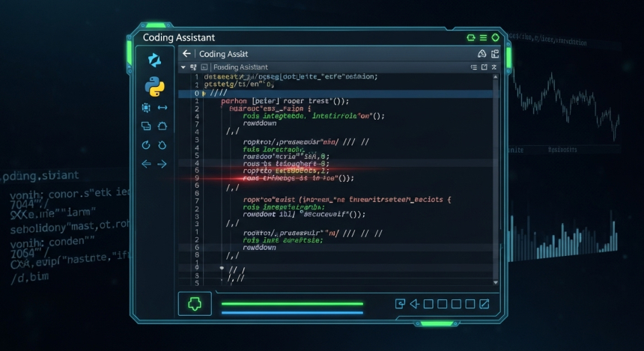Click the first empty square in bottom toolbar
644x351 pixels.
pyautogui.click(x=428, y=303)
